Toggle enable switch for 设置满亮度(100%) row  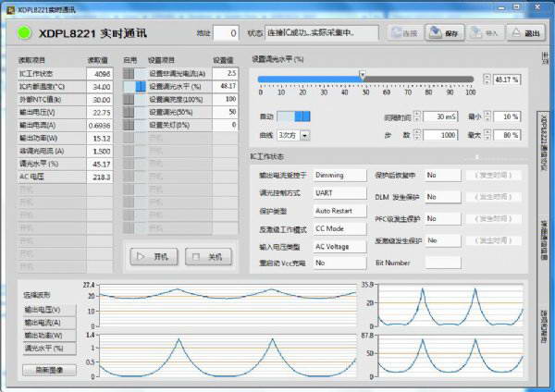tap(134, 100)
